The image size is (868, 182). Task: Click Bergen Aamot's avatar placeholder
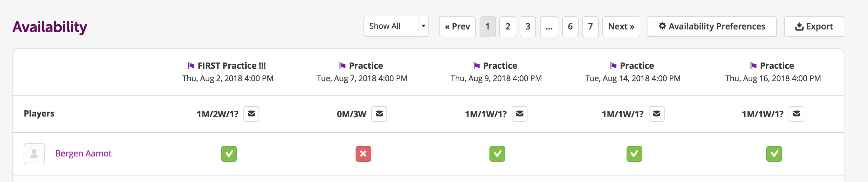pyautogui.click(x=34, y=154)
